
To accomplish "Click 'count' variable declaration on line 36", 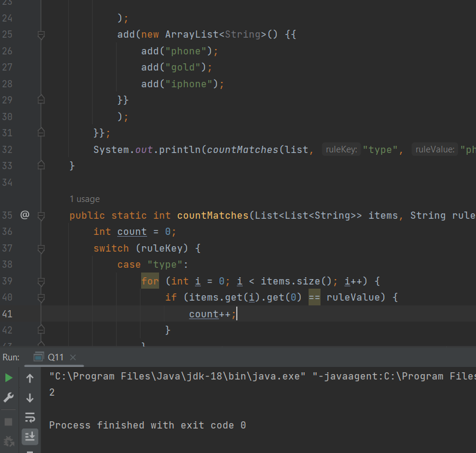I will point(132,231).
